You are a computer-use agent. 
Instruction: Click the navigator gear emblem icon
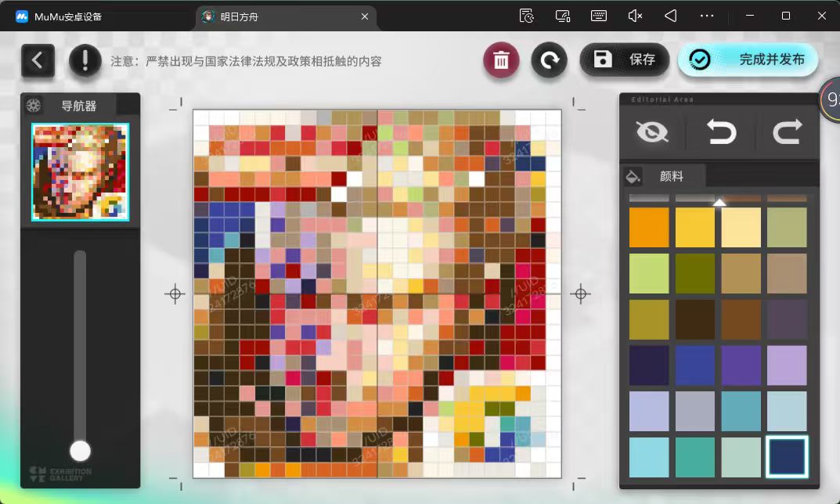tap(34, 106)
